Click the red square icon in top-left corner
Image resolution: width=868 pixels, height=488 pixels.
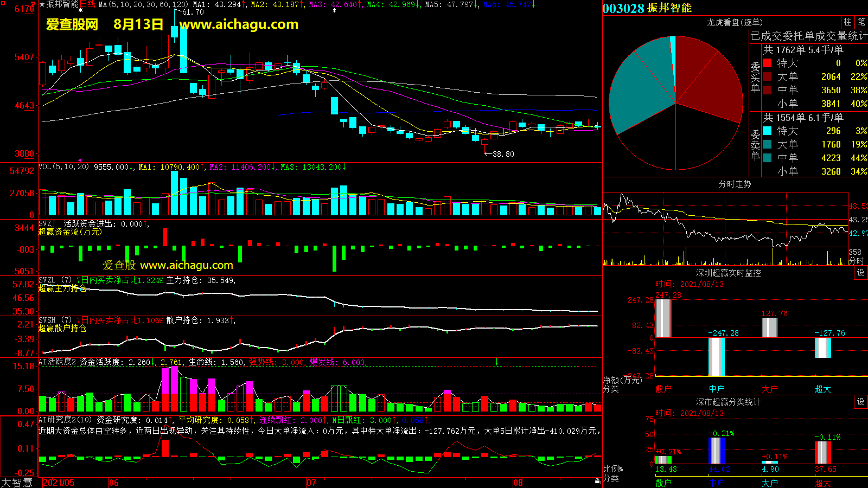pos(34,3)
